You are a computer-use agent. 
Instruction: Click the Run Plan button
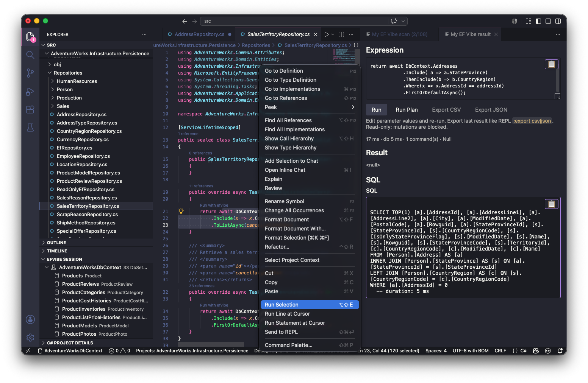click(x=407, y=110)
